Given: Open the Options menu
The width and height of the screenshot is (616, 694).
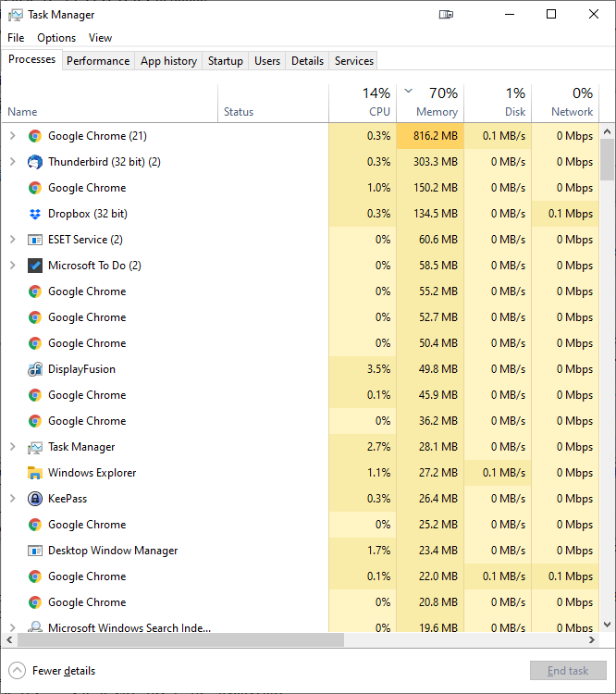Looking at the screenshot, I should pyautogui.click(x=56, y=38).
